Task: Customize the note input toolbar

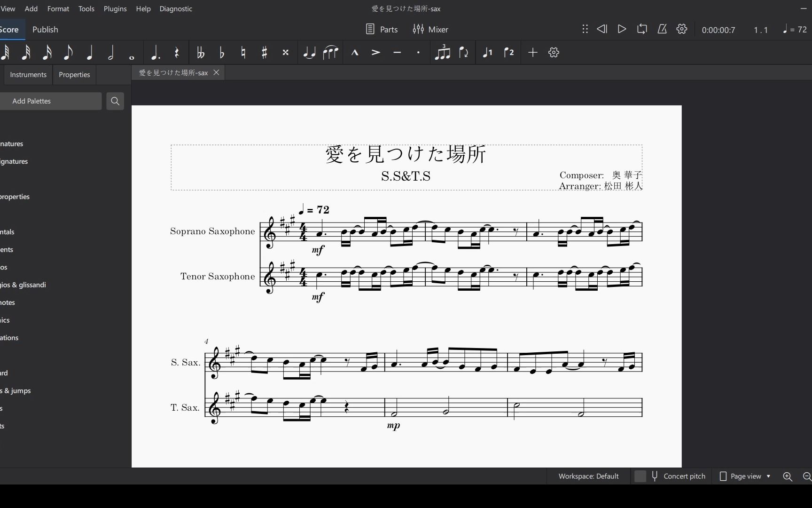Action: [x=554, y=53]
